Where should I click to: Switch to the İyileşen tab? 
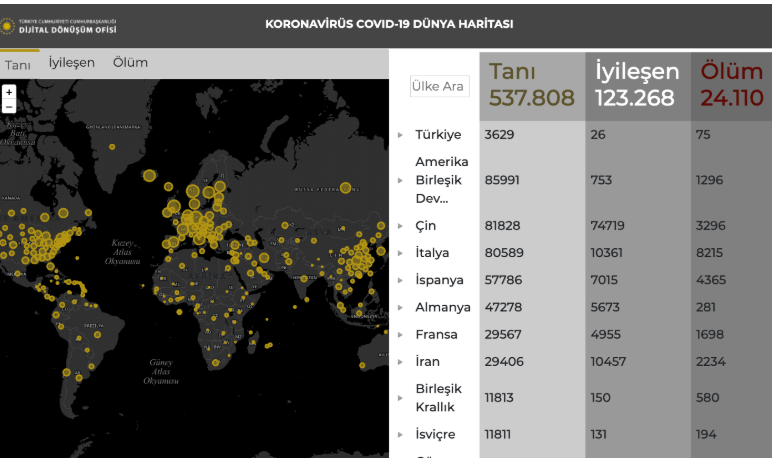pos(72,63)
